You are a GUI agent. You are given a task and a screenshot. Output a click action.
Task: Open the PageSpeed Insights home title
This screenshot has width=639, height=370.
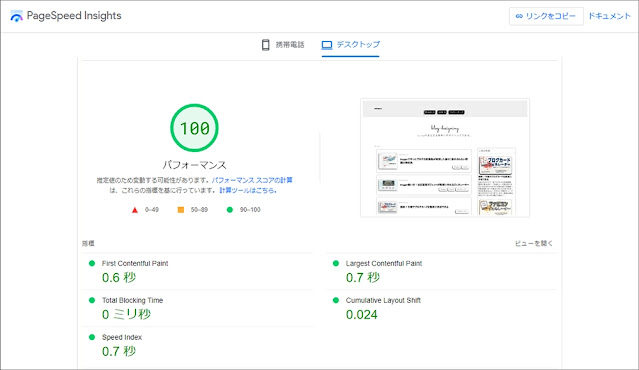74,15
